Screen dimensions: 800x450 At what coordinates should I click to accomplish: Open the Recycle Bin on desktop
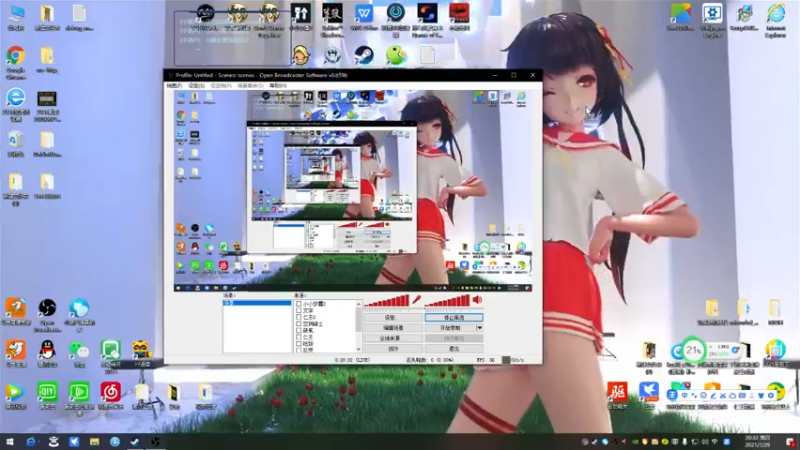point(15,139)
